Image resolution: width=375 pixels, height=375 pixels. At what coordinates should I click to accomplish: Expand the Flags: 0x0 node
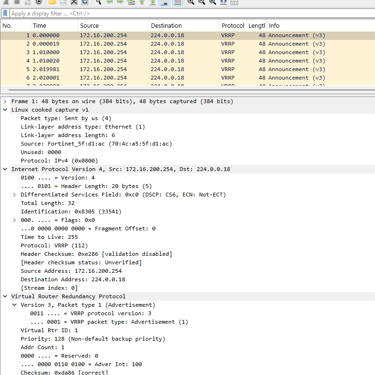point(14,220)
